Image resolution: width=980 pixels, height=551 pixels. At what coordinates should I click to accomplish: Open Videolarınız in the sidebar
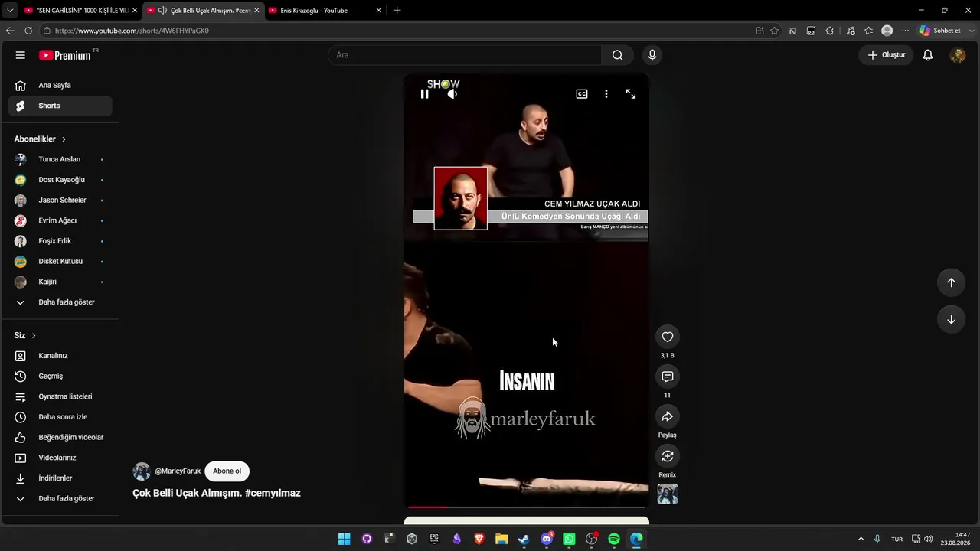click(60, 458)
